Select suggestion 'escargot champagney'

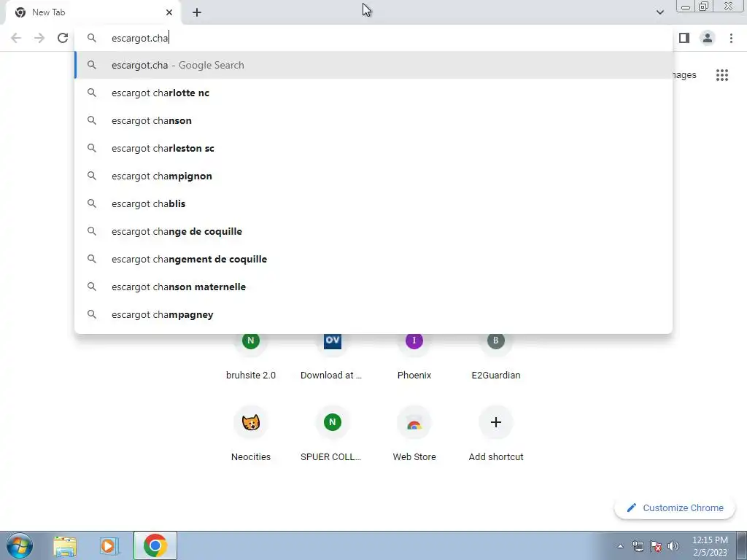(373, 314)
